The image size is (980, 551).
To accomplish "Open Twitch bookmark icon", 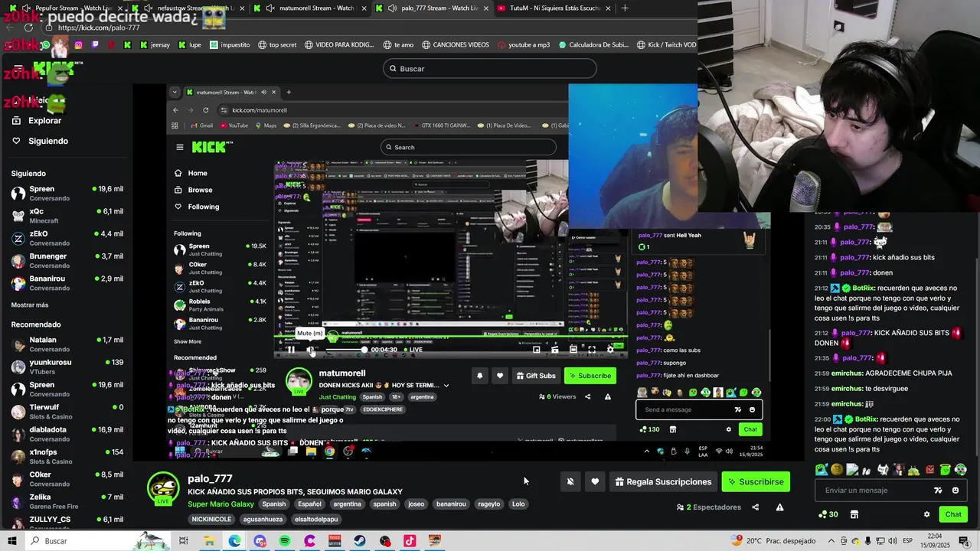I will click(95, 45).
